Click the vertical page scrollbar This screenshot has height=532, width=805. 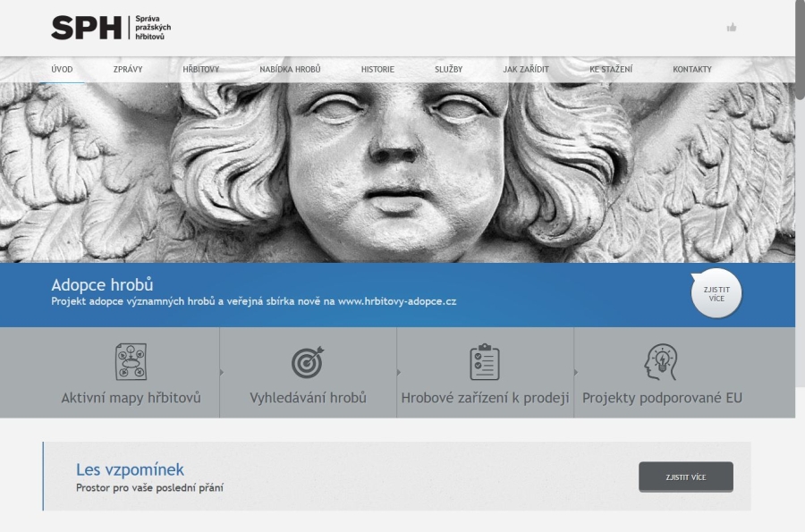[800, 54]
